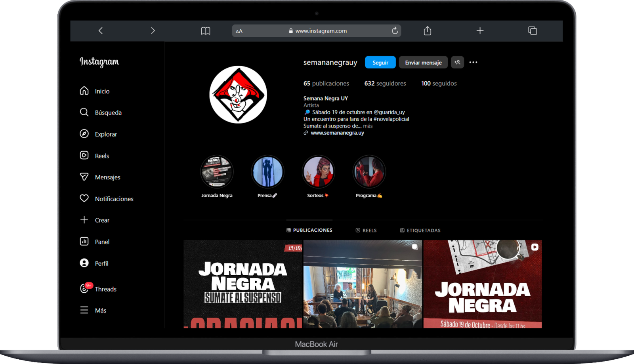
Task: Click the www.instagram.com address bar
Action: (317, 31)
